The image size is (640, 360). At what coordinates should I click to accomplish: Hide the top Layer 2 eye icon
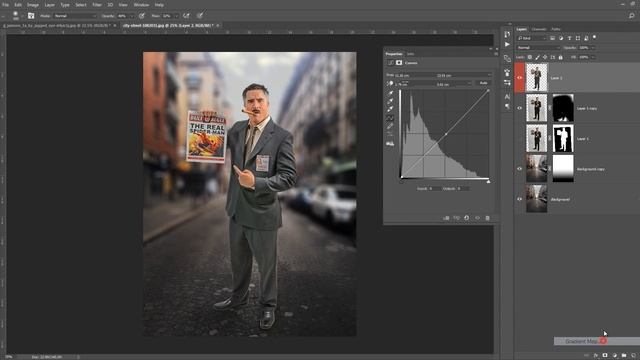pos(520,78)
